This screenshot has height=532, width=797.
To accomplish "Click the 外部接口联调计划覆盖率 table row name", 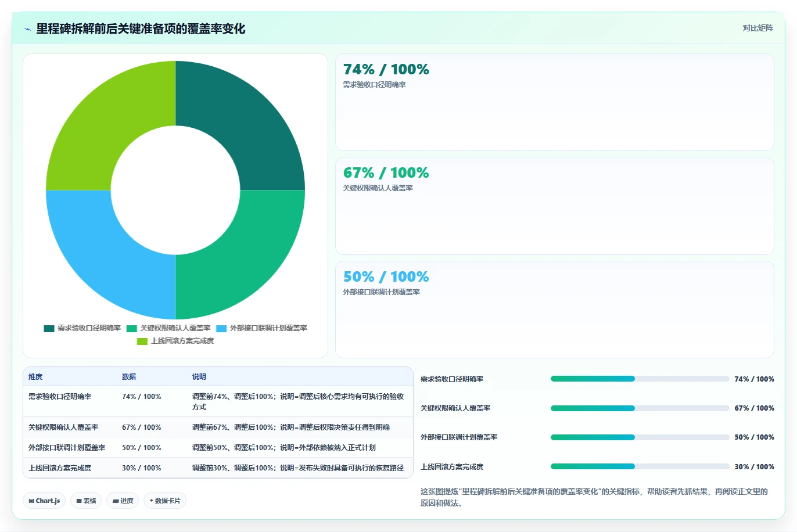I will click(x=67, y=448).
